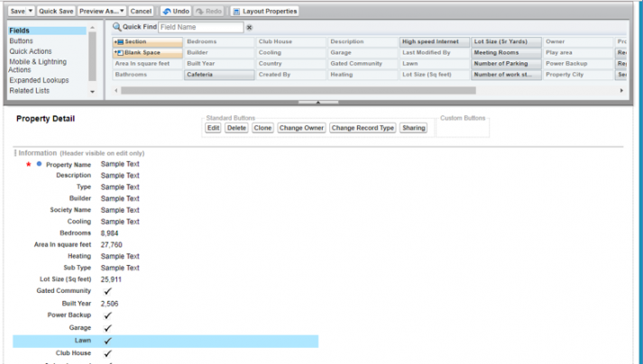Click the highlighted Lawn checkmark

pyautogui.click(x=107, y=341)
